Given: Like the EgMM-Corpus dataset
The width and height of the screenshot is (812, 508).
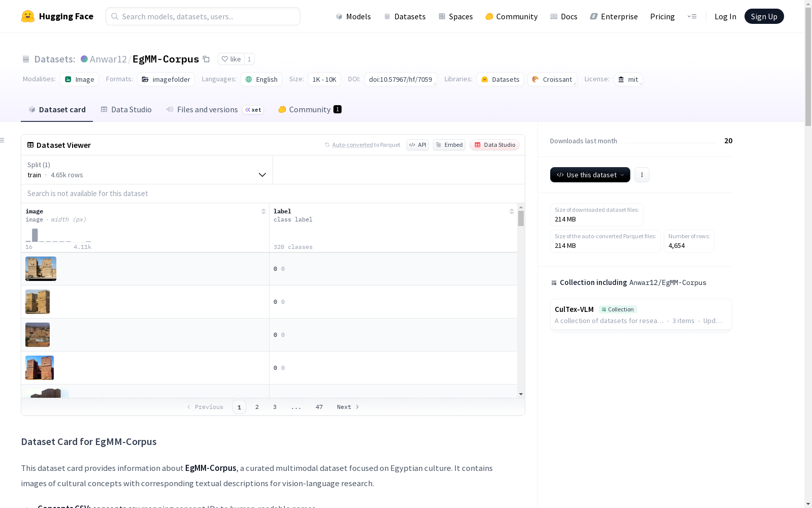Looking at the screenshot, I should 231,59.
